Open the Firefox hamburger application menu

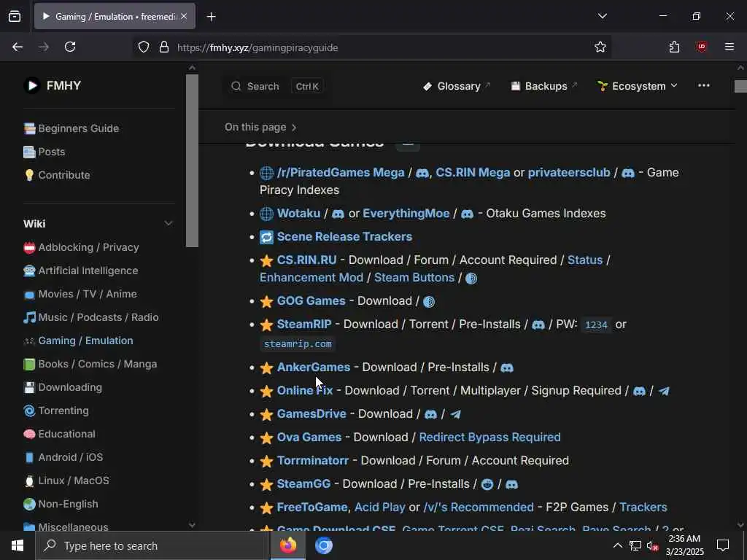click(729, 47)
